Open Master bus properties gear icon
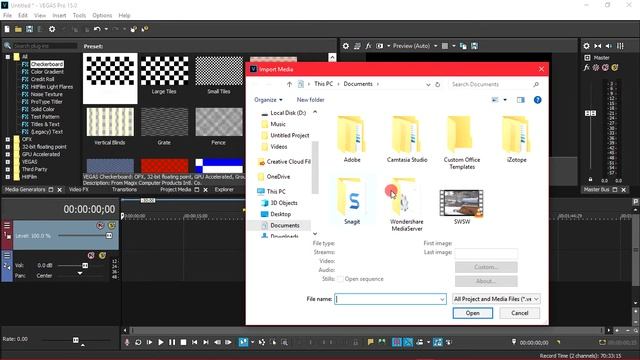640x360 pixels. (587, 46)
